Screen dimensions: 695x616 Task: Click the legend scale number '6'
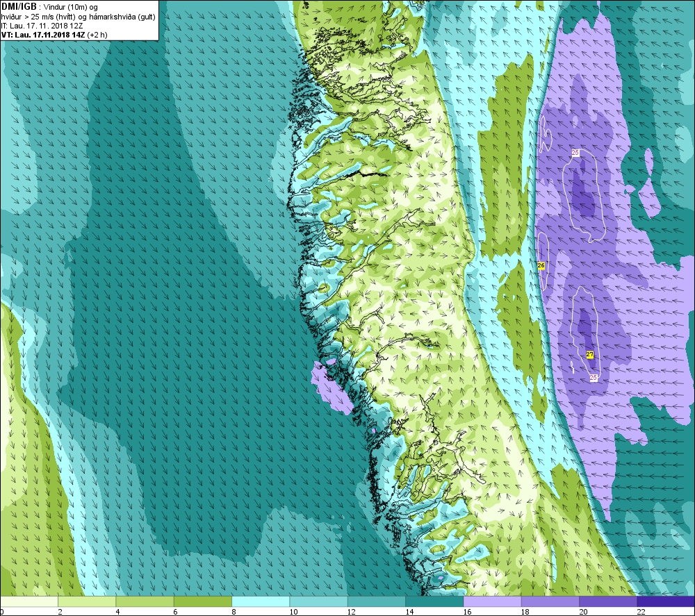[176, 612]
